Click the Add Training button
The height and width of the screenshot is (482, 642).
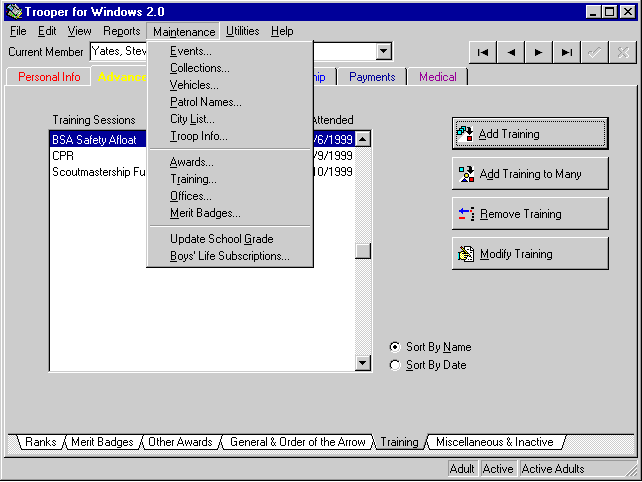point(530,134)
